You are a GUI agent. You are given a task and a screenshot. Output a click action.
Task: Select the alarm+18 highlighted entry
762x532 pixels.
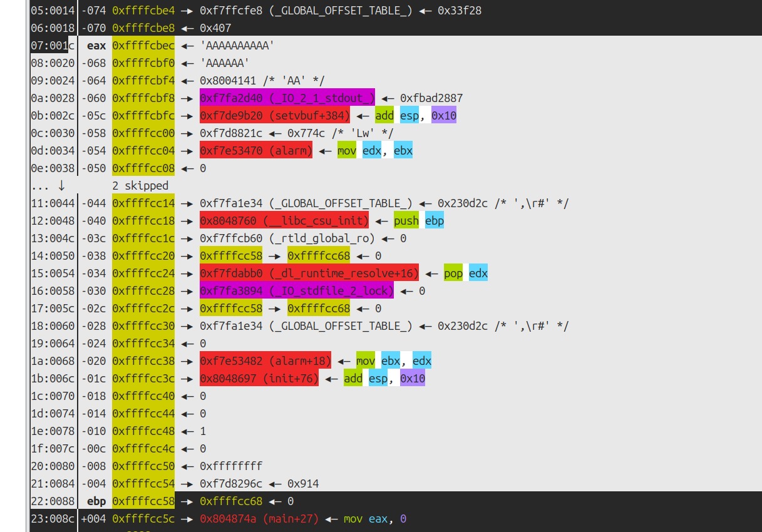[x=264, y=361]
